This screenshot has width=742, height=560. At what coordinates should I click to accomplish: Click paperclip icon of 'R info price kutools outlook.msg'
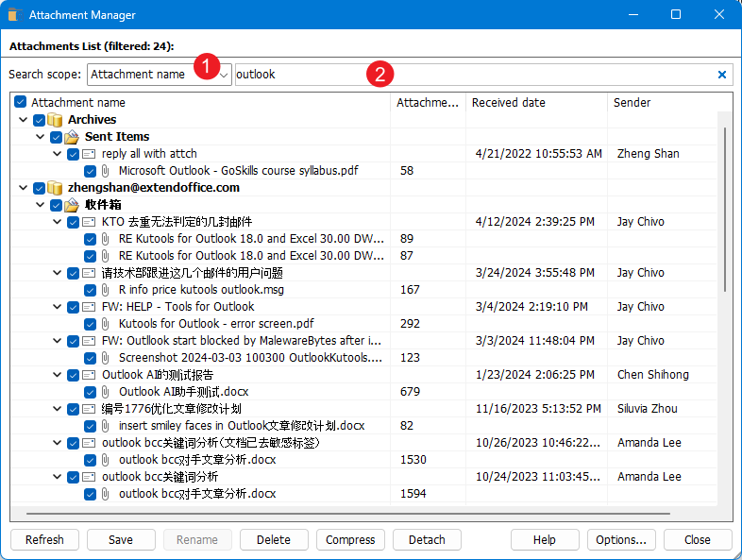pos(106,290)
